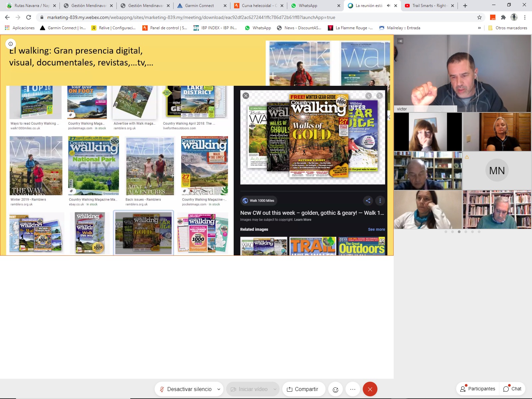Toggle mute with Desactivar silencio button
532x399 pixels.
(x=186, y=389)
